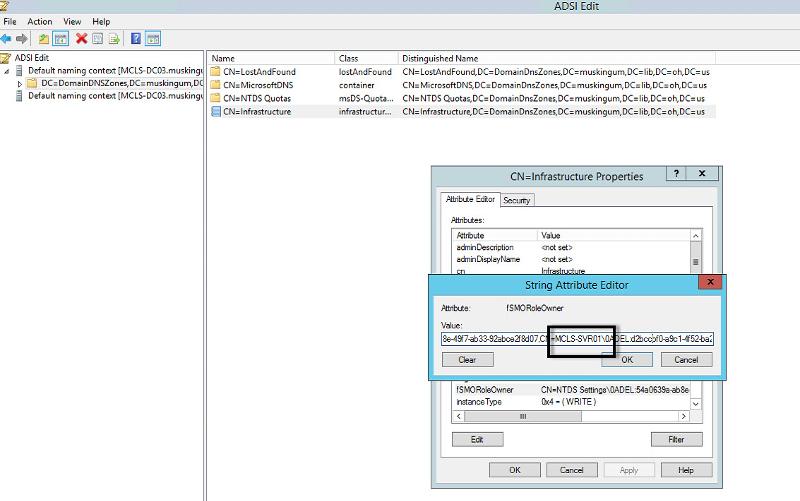Select the instanceType attribute row

pos(571,402)
